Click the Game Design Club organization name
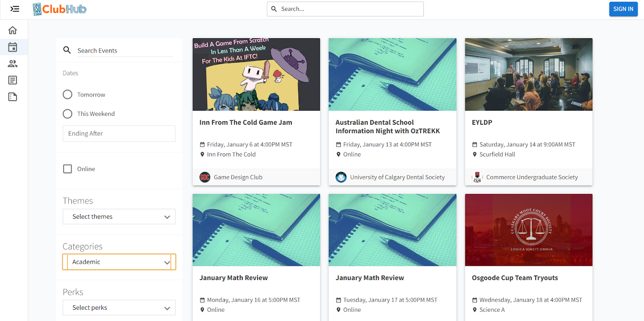Screen dimensions: 644x321 [x=238, y=177]
